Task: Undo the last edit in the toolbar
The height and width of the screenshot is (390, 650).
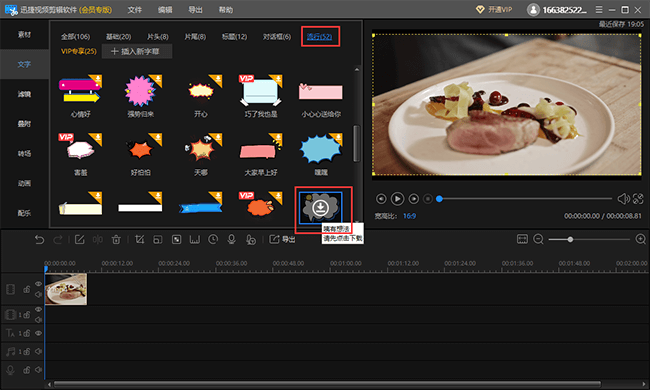Action: [39, 240]
